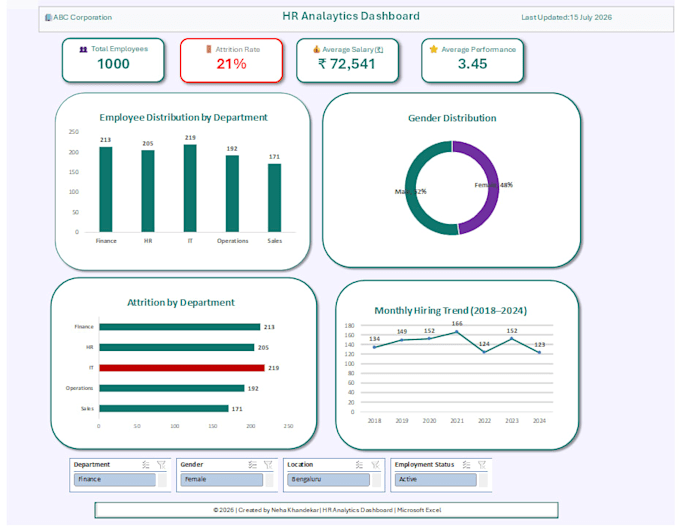Click the 219 label on the red IT bar
This screenshot has height=526, width=680.
point(274,368)
